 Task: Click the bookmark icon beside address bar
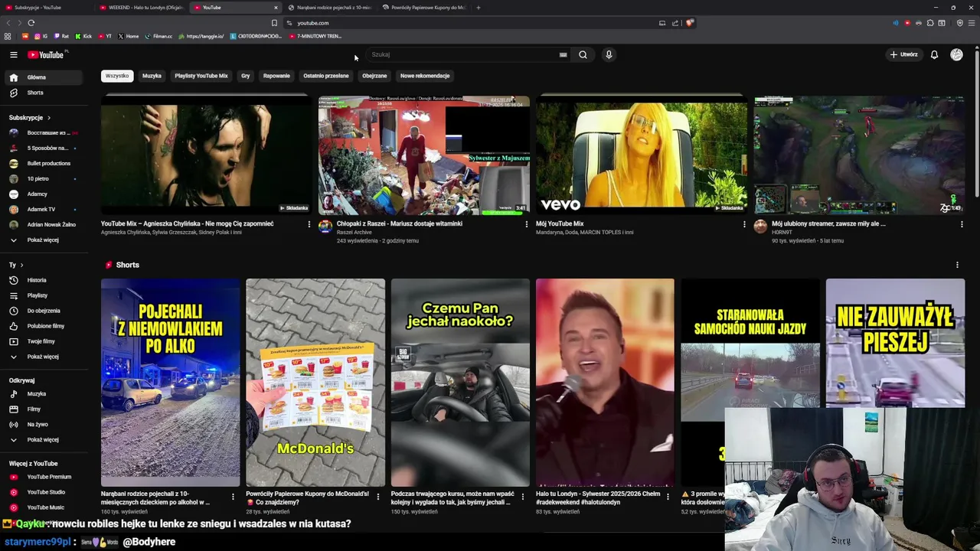tap(274, 23)
